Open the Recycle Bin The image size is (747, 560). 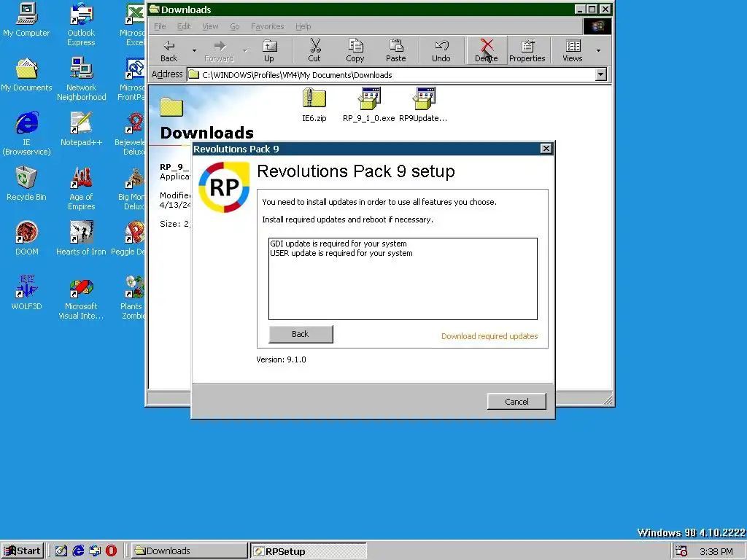26,184
